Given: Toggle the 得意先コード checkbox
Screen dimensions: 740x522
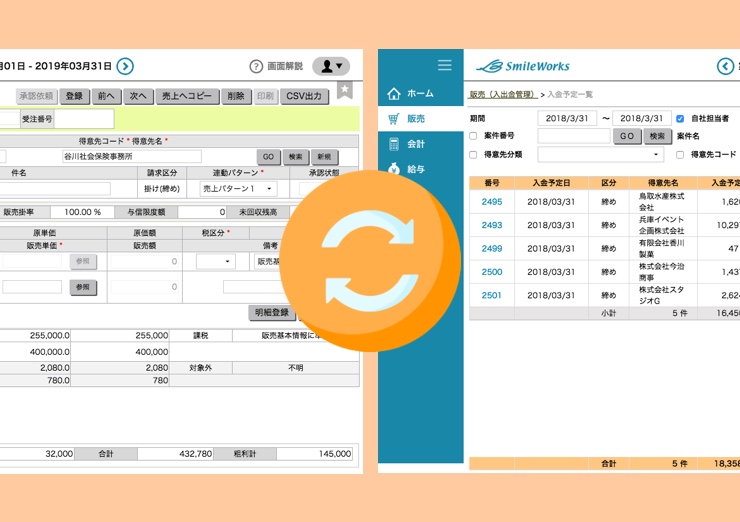Looking at the screenshot, I should (680, 155).
